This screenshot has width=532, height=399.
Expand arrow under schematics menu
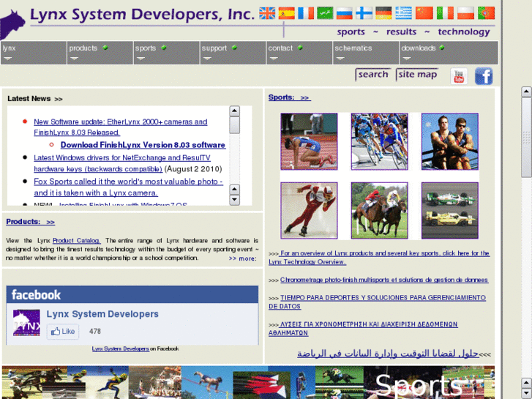tap(340, 59)
